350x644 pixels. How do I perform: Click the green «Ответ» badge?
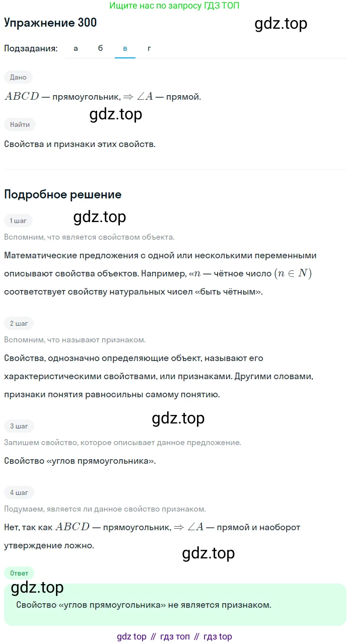tap(19, 573)
